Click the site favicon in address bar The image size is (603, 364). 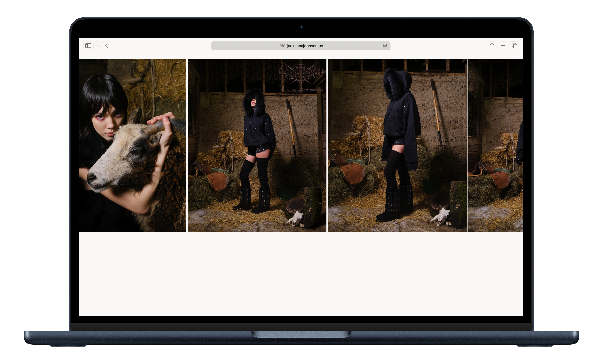point(282,46)
